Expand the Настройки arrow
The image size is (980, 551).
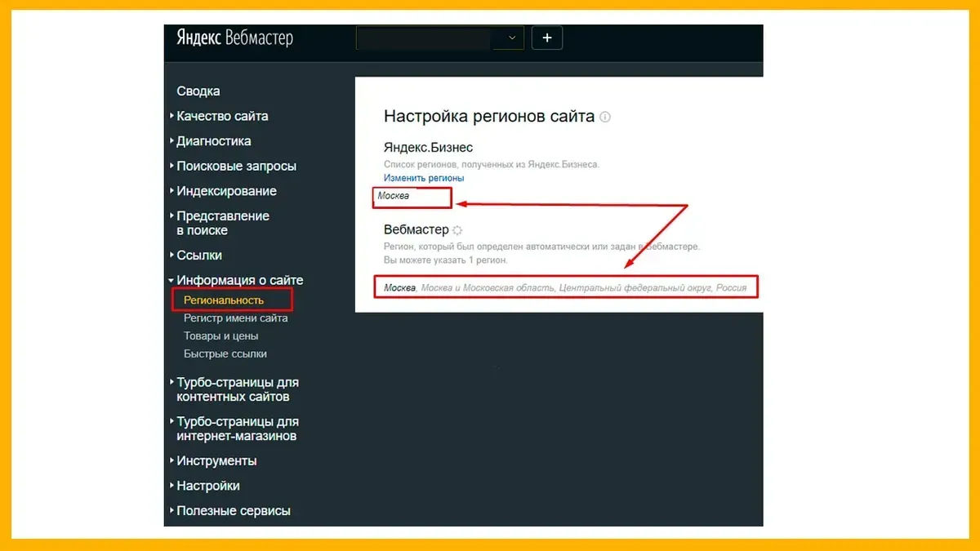(171, 486)
